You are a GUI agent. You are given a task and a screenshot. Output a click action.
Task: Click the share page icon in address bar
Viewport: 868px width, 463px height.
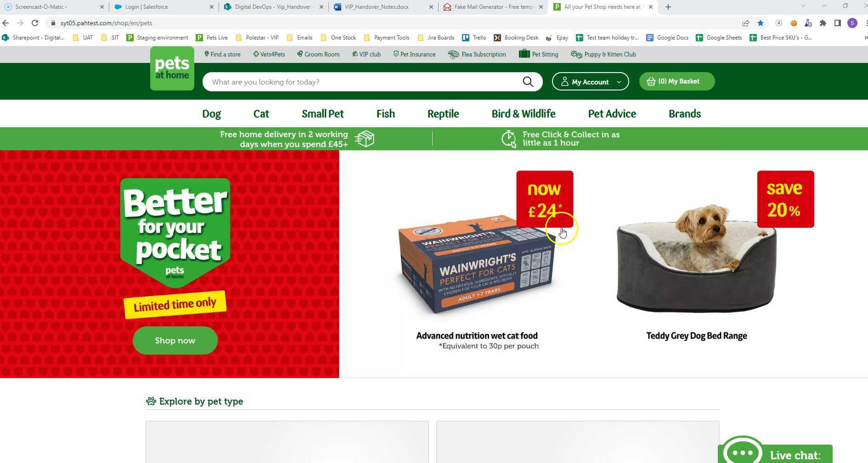coord(746,23)
